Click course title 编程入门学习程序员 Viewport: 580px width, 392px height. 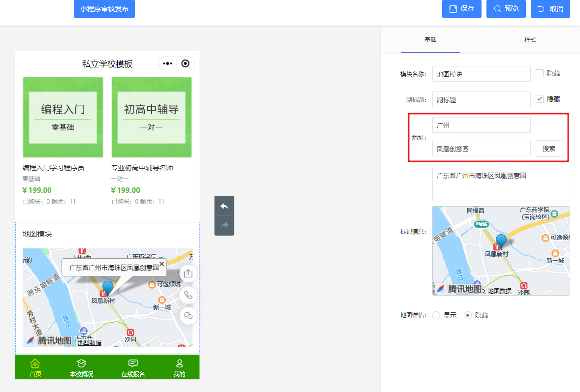[x=53, y=168]
